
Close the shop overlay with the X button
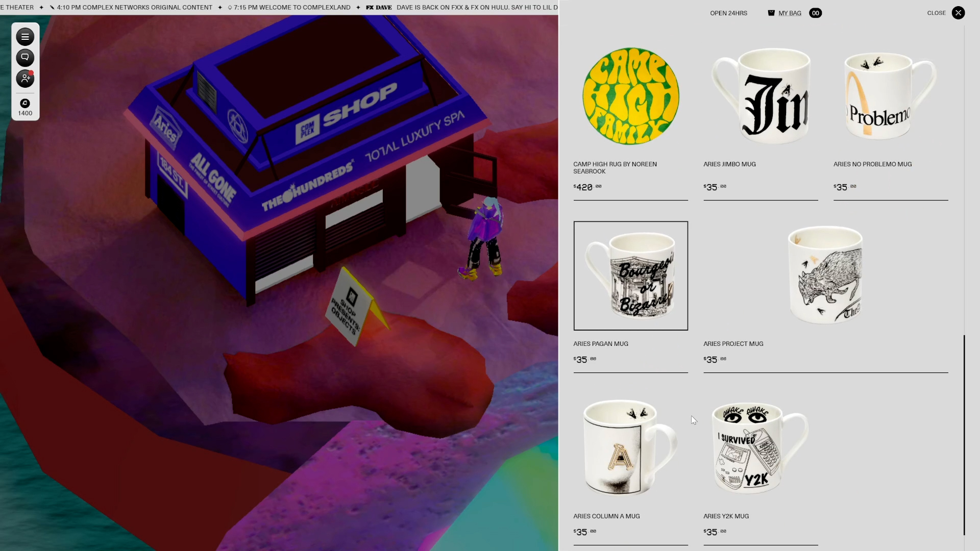pos(958,13)
